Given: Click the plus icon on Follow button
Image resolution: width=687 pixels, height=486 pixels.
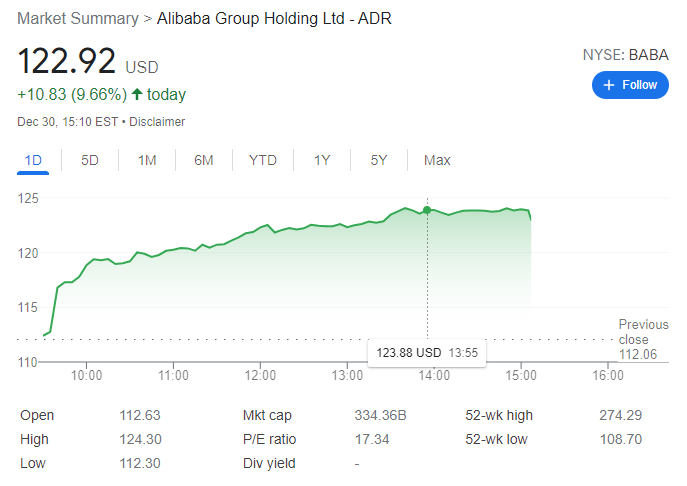Looking at the screenshot, I should click(x=608, y=85).
